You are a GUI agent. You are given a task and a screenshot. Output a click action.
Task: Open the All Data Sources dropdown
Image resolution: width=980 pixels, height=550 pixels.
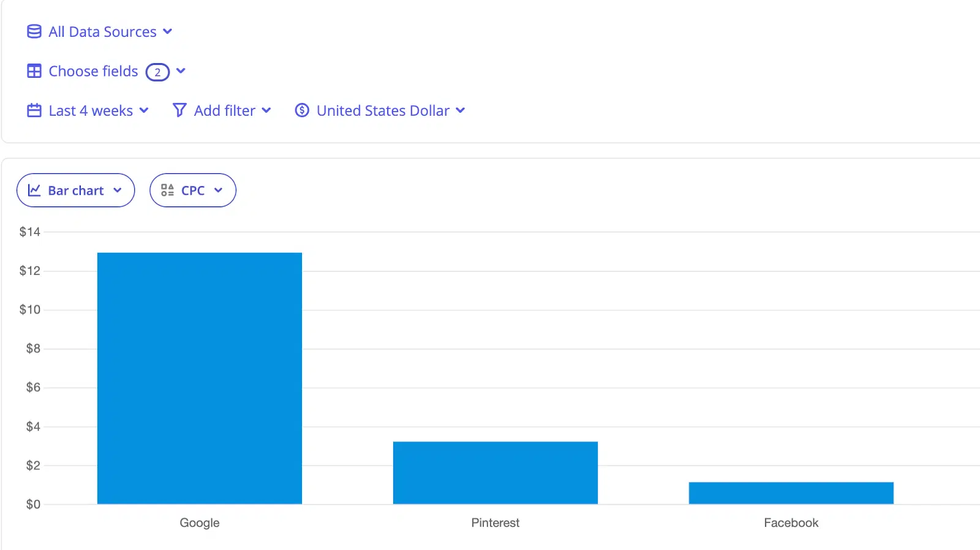tap(100, 32)
